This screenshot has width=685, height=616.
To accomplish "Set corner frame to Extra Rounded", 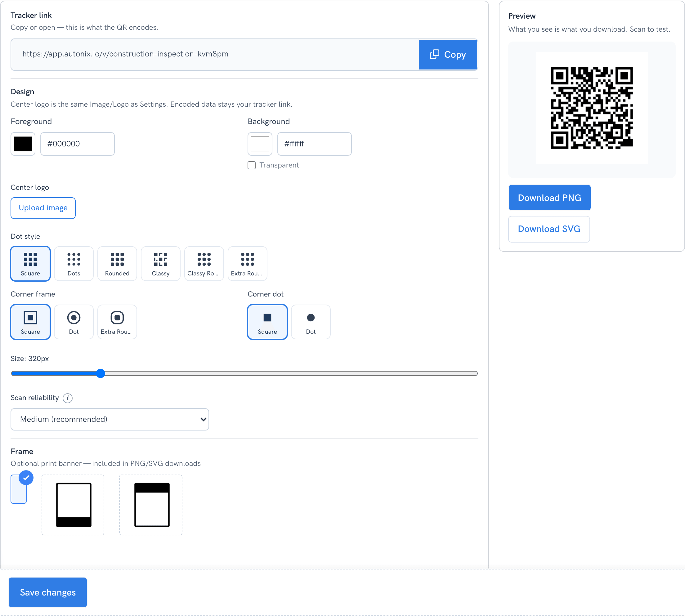I will click(x=117, y=322).
